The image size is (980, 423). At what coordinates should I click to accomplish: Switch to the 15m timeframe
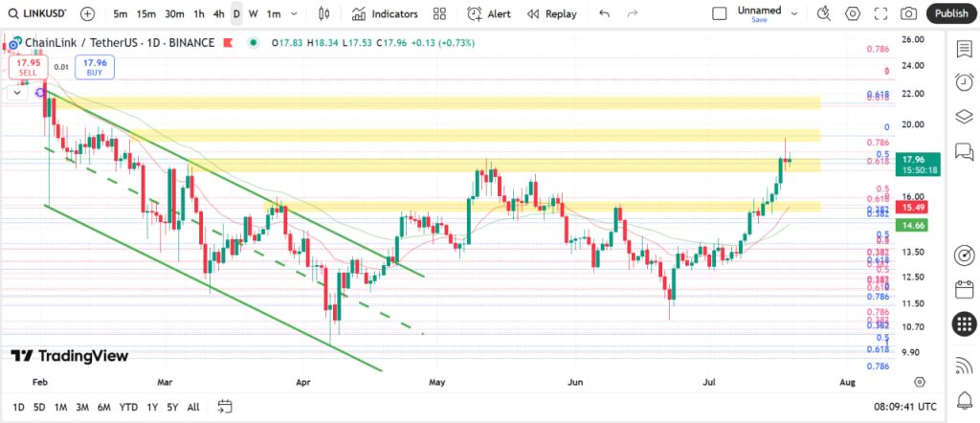(146, 13)
